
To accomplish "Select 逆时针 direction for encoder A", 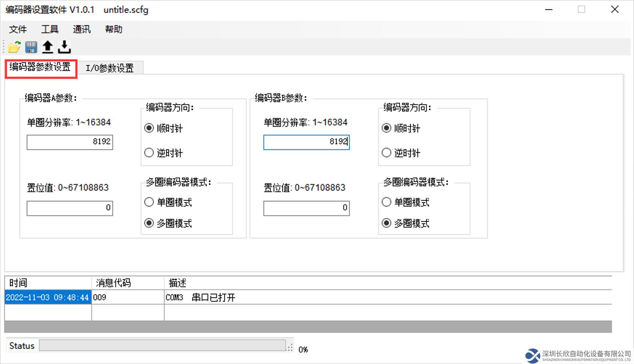I will click(x=149, y=153).
